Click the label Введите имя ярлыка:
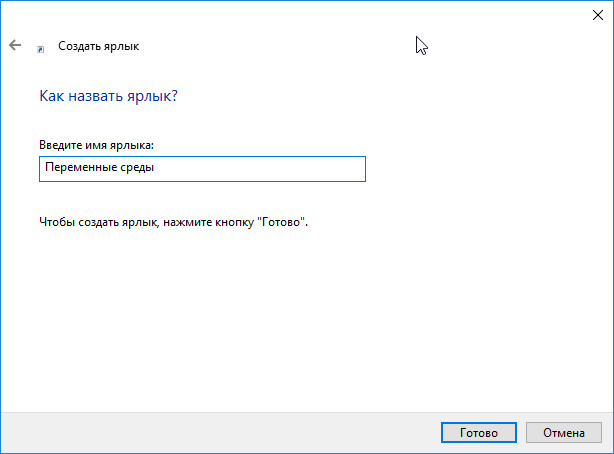This screenshot has width=614, height=454. pyautogui.click(x=96, y=145)
